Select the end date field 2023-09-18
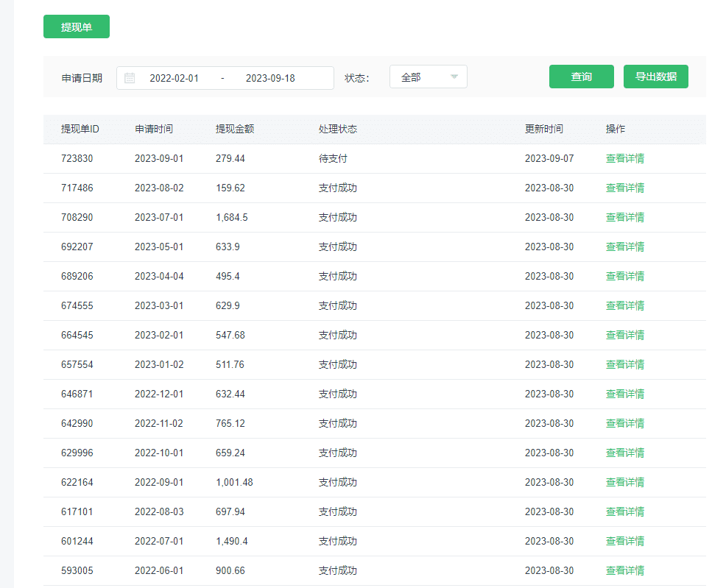 click(270, 78)
